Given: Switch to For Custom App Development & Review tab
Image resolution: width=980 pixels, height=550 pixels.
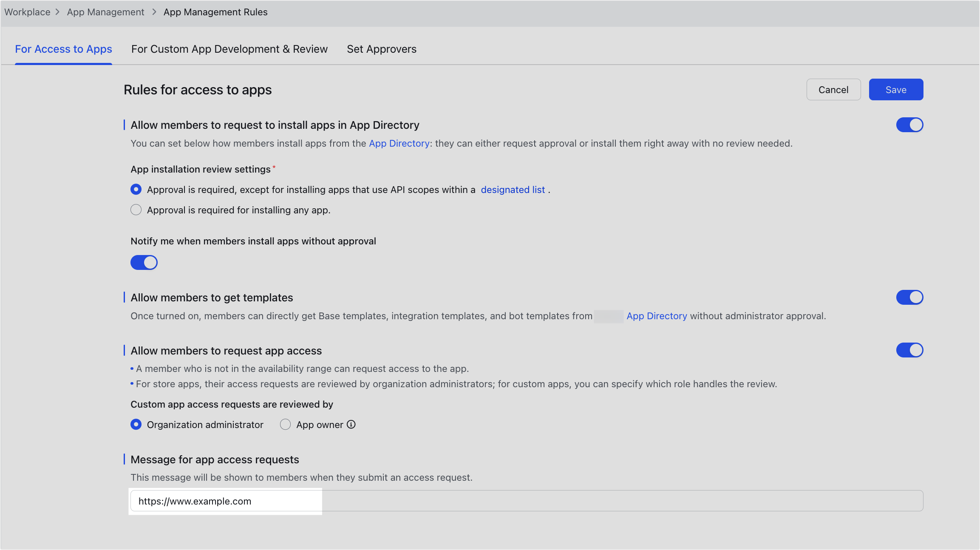Looking at the screenshot, I should (229, 49).
